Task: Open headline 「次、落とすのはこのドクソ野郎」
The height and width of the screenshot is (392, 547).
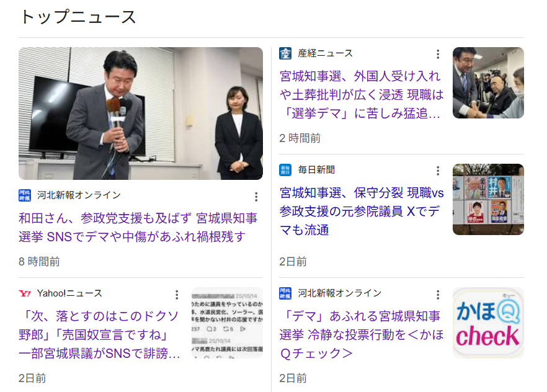Action: 99,334
